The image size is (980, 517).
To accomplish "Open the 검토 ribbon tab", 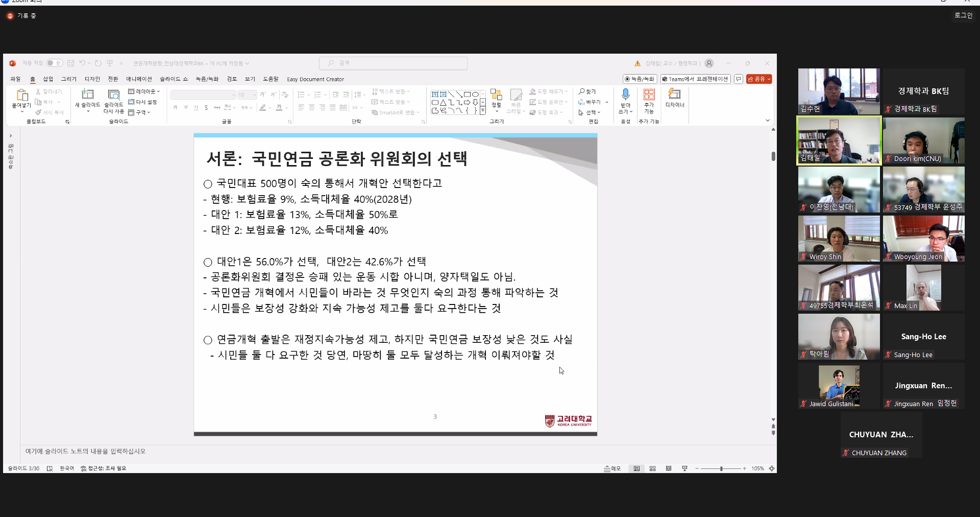I will (x=232, y=79).
